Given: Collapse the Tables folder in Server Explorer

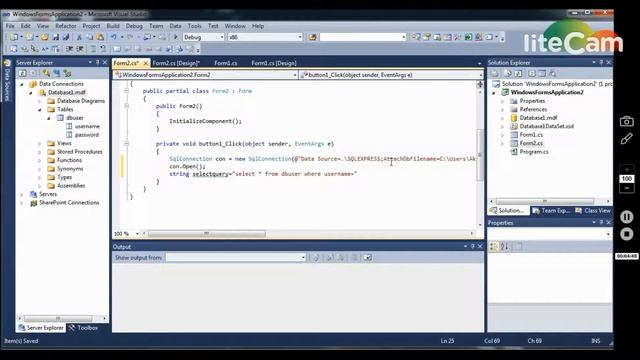Looking at the screenshot, I should [x=40, y=109].
